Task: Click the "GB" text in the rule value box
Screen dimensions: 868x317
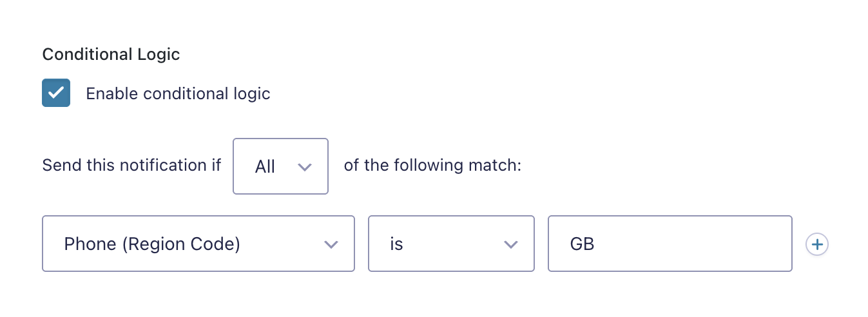Action: point(582,244)
